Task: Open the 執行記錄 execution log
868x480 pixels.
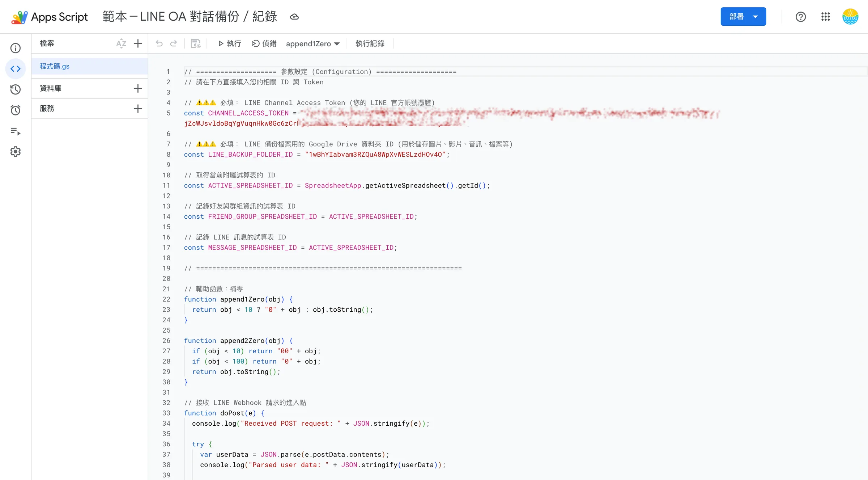Action: (x=370, y=43)
